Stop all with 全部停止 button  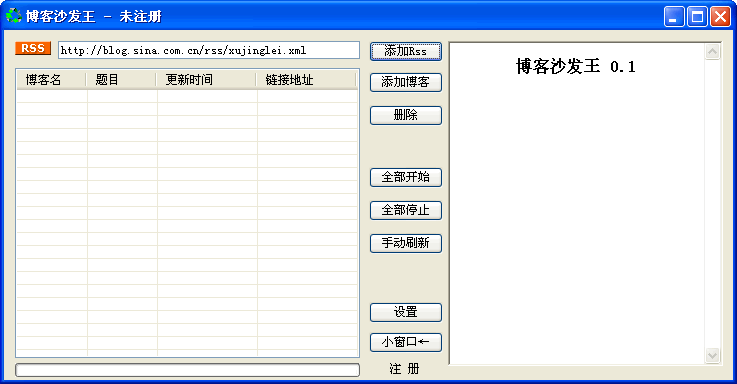click(x=406, y=210)
